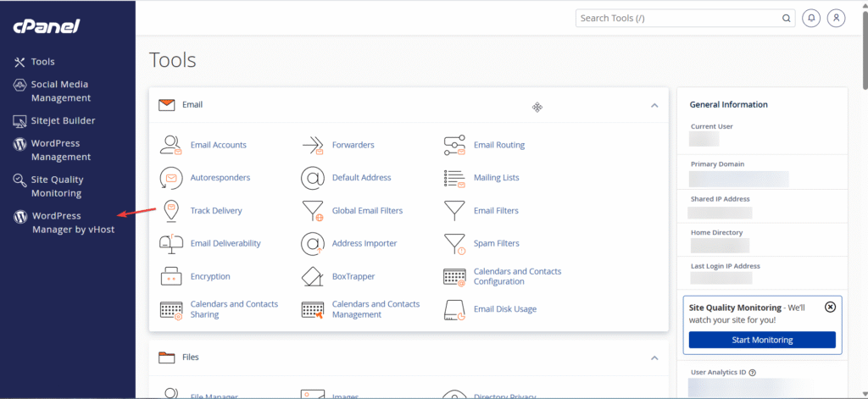This screenshot has height=399, width=868.
Task: Open the user account icon
Action: point(837,19)
